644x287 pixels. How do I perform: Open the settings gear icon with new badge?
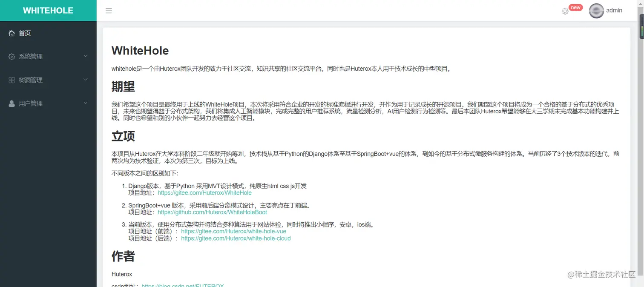(x=565, y=11)
